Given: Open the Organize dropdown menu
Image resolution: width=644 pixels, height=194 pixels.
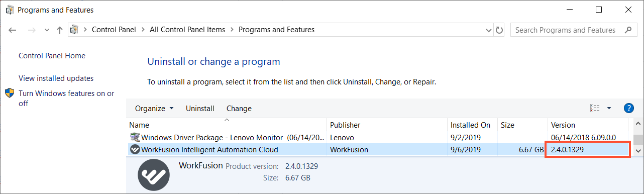Looking at the screenshot, I should pos(154,109).
